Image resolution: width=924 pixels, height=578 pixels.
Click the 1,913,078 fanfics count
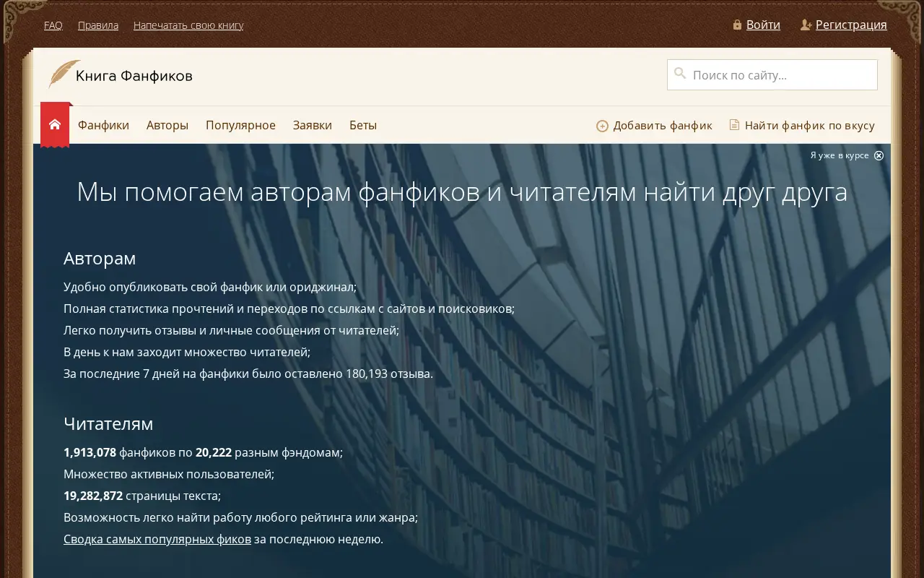[90, 452]
